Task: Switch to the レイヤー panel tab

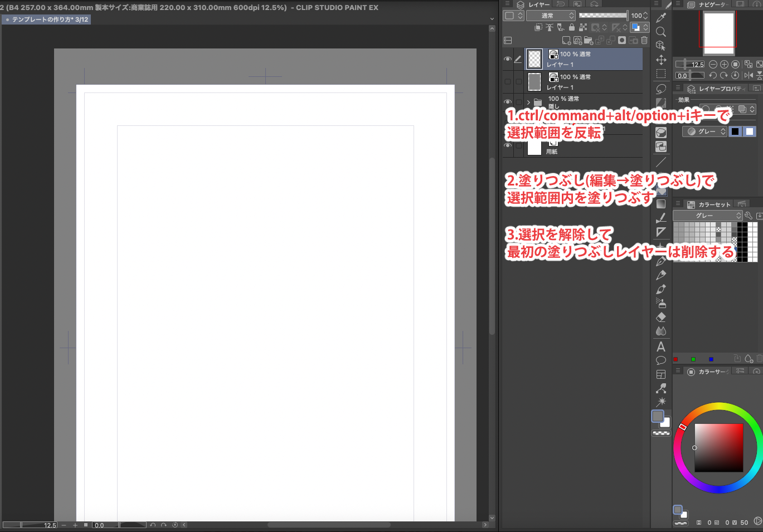Action: pyautogui.click(x=534, y=4)
